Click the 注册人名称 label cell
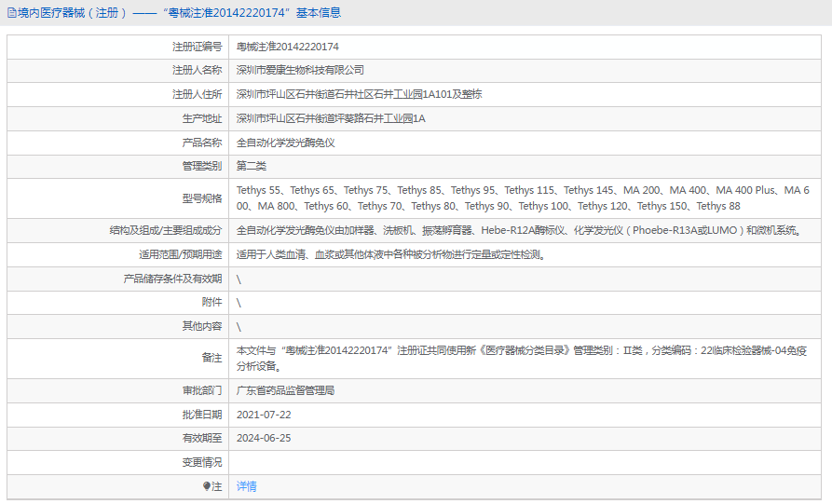This screenshot has height=504, width=832. click(x=117, y=71)
